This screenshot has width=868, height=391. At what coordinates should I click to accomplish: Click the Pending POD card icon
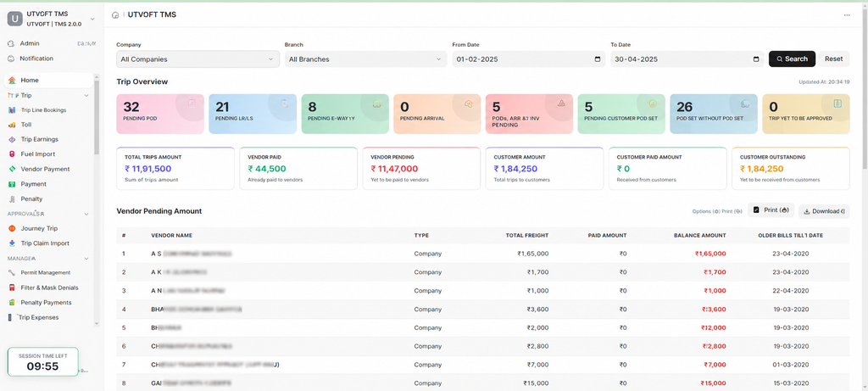tap(192, 103)
